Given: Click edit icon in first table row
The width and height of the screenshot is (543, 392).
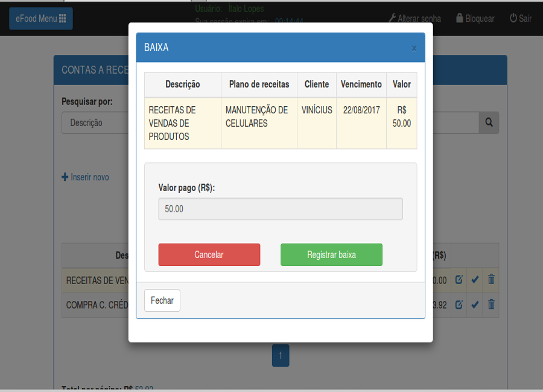Looking at the screenshot, I should pyautogui.click(x=459, y=280).
